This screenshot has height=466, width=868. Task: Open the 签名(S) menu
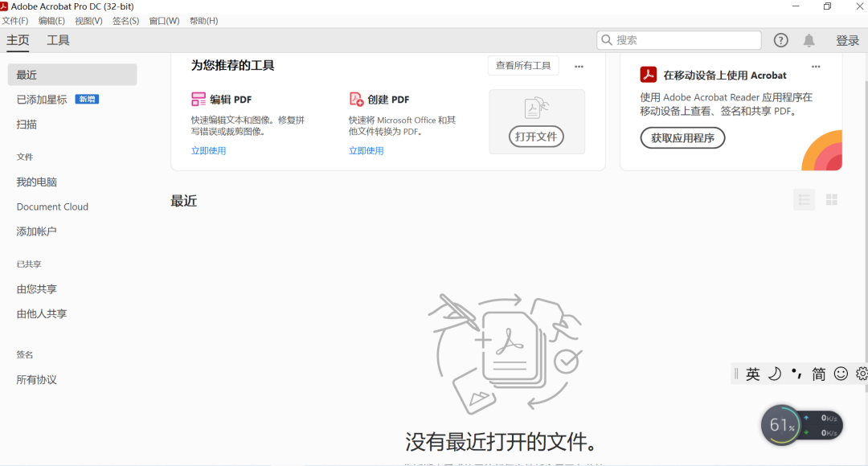[x=125, y=21]
